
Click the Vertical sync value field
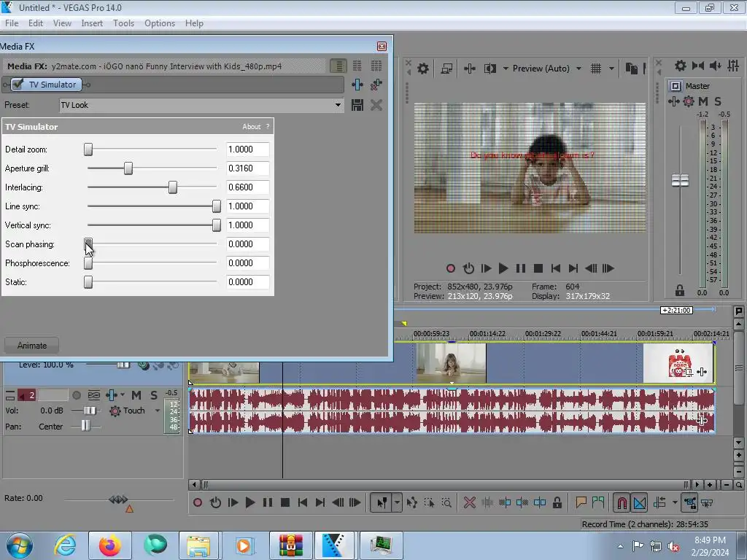[x=248, y=225]
